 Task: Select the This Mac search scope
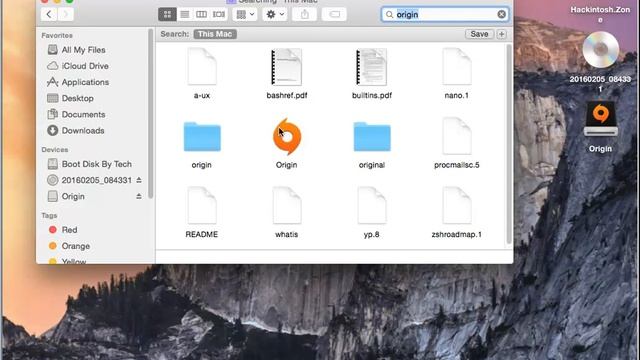pos(215,34)
